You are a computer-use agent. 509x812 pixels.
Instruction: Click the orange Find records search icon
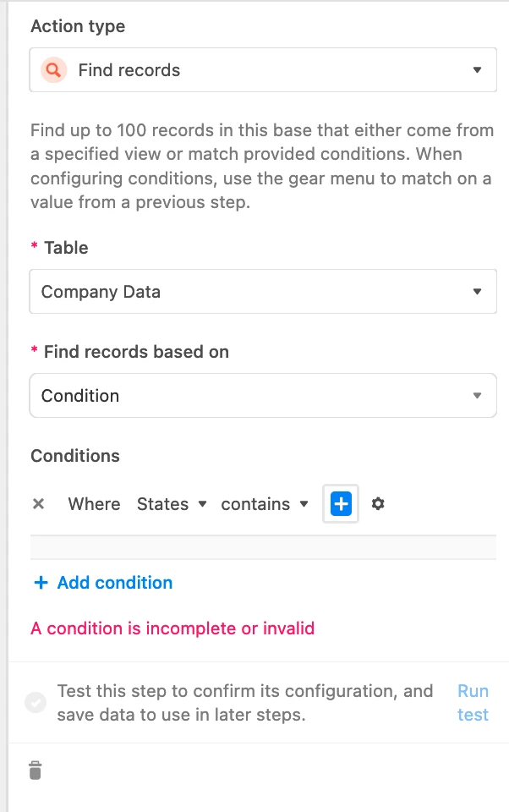tap(54, 69)
